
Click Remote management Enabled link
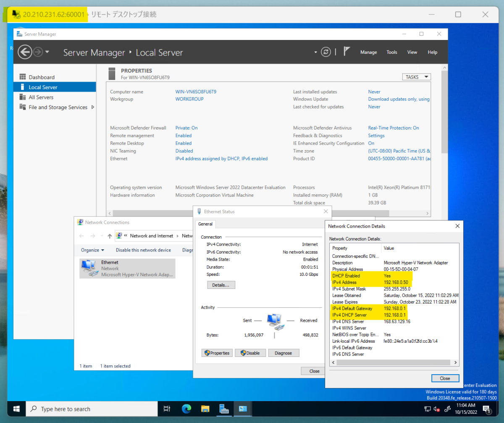click(184, 135)
